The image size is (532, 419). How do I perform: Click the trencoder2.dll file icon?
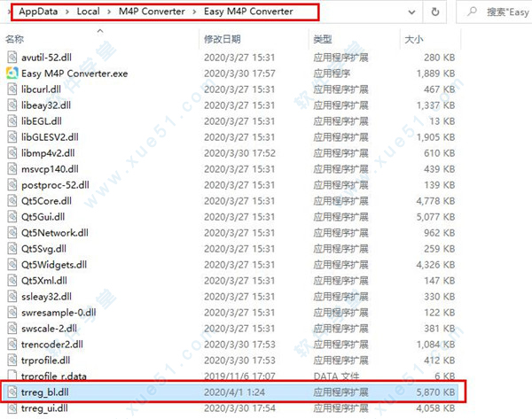[x=12, y=344]
